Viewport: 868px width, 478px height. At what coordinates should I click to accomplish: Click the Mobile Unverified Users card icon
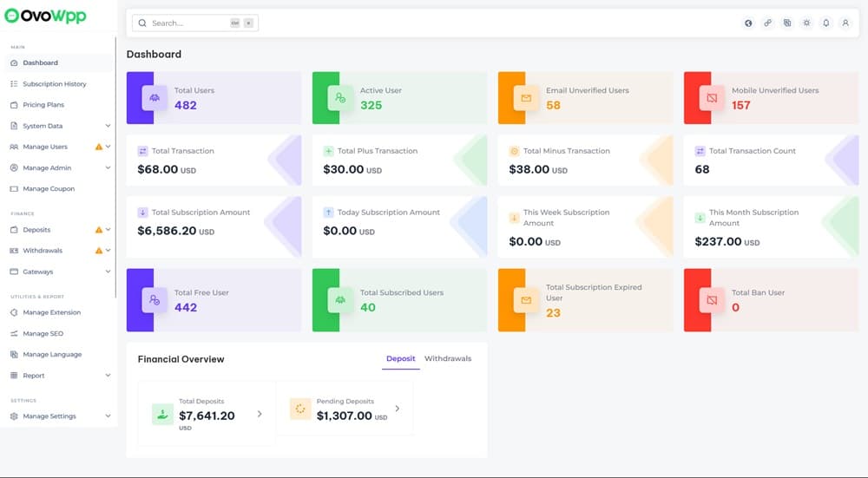click(712, 98)
